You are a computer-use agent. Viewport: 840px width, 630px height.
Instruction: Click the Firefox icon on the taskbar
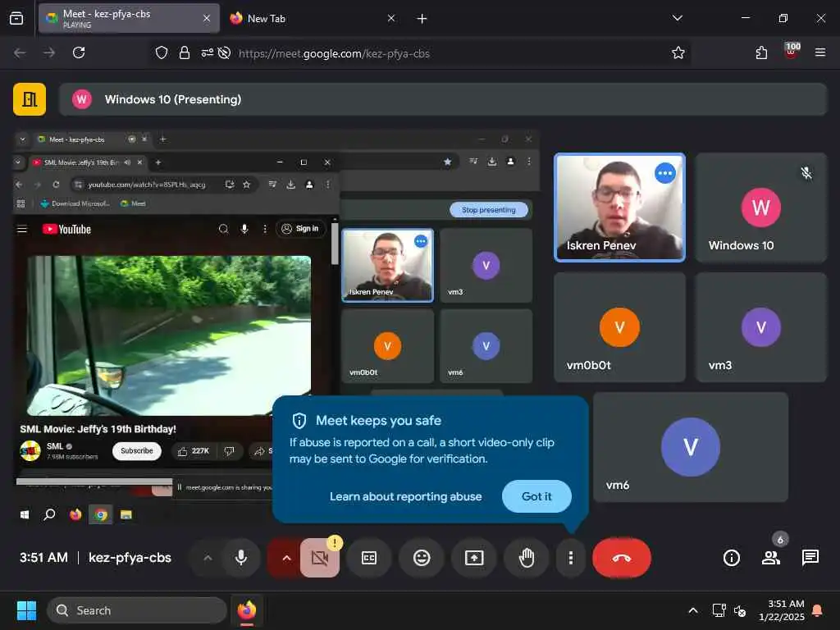coord(247,610)
